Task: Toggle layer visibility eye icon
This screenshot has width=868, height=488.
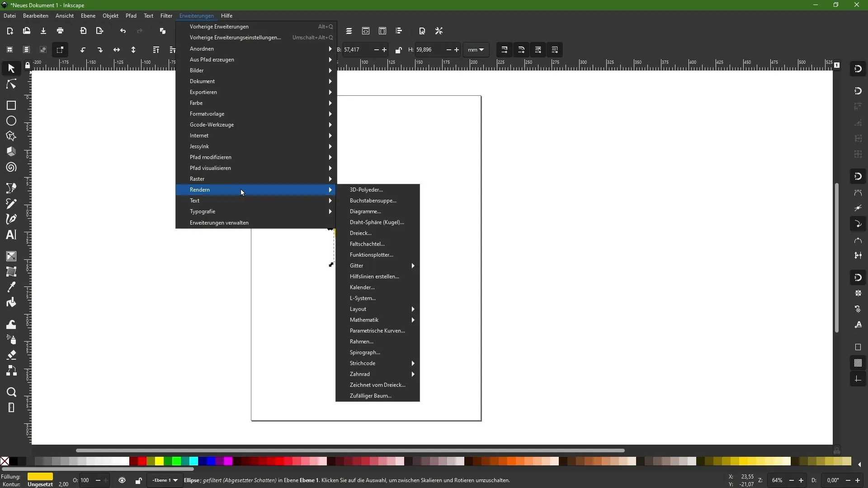Action: click(x=122, y=480)
